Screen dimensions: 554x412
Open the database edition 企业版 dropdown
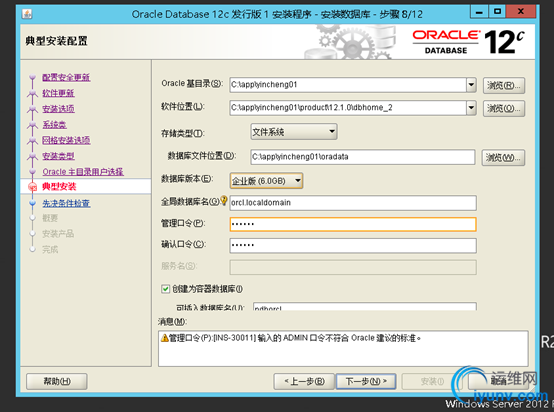point(266,181)
